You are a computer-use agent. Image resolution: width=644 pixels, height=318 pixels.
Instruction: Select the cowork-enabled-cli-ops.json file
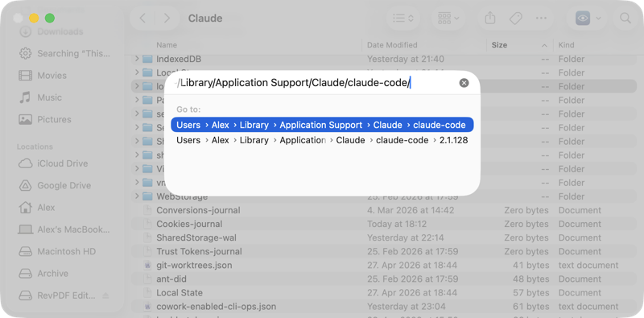coord(383,307)
